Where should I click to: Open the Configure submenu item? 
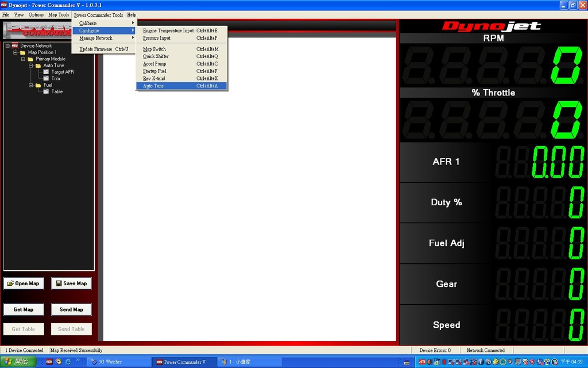point(104,31)
